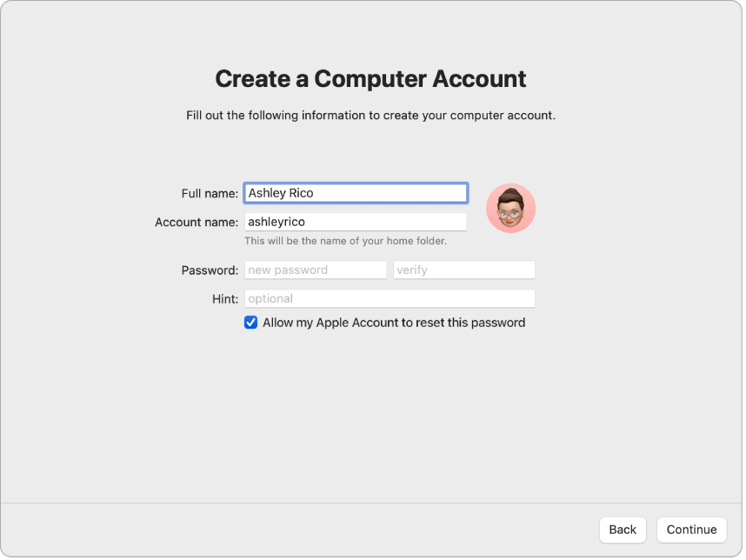Go back to the previous setup step
Screen dimensions: 746x560
[x=623, y=530]
